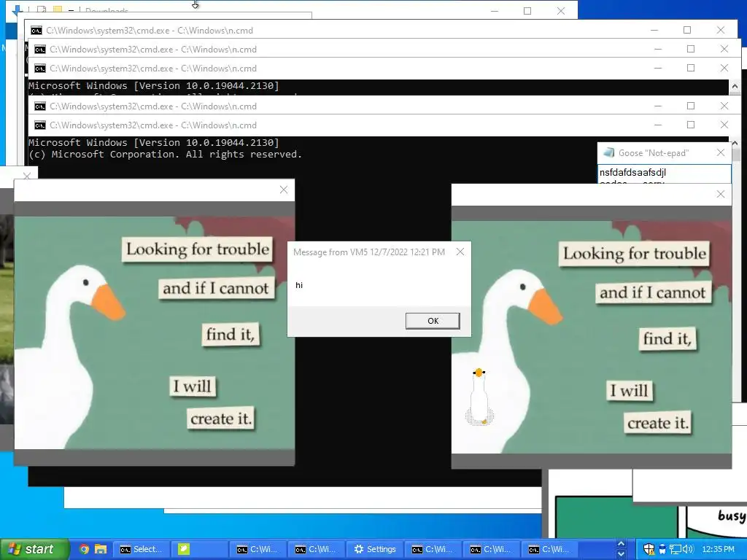
Task: Open File Explorer from the taskbar
Action: (x=101, y=549)
